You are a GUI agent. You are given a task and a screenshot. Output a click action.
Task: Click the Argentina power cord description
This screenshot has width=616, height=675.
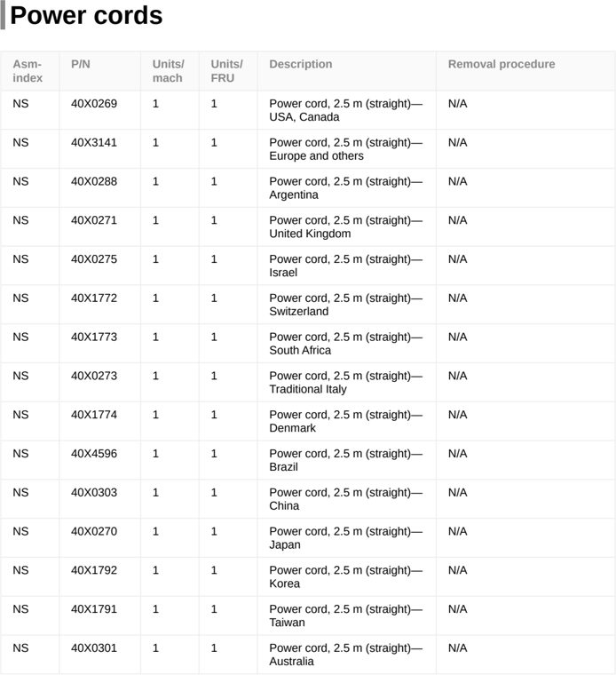pyautogui.click(x=346, y=188)
